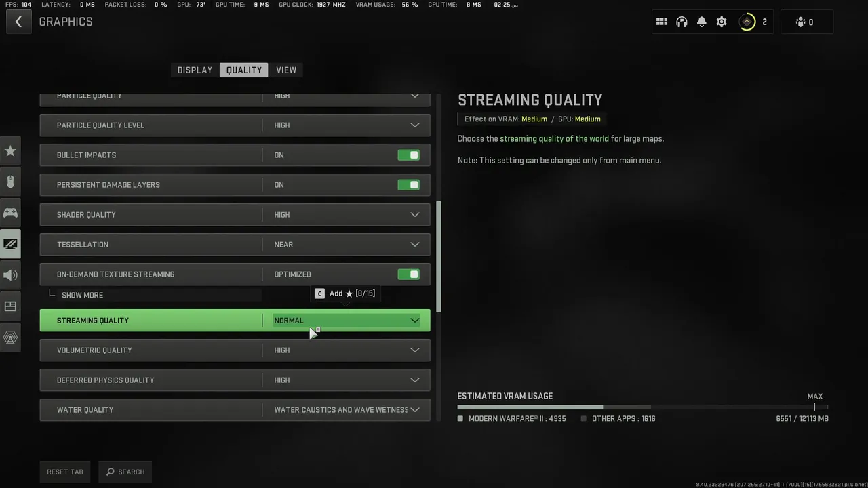Viewport: 868px width, 488px height.
Task: Click the 'Streaming Quality' heading text
Action: pos(530,100)
